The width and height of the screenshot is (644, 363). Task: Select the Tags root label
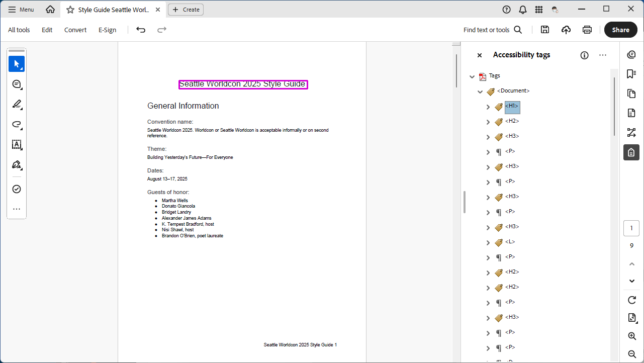point(495,76)
